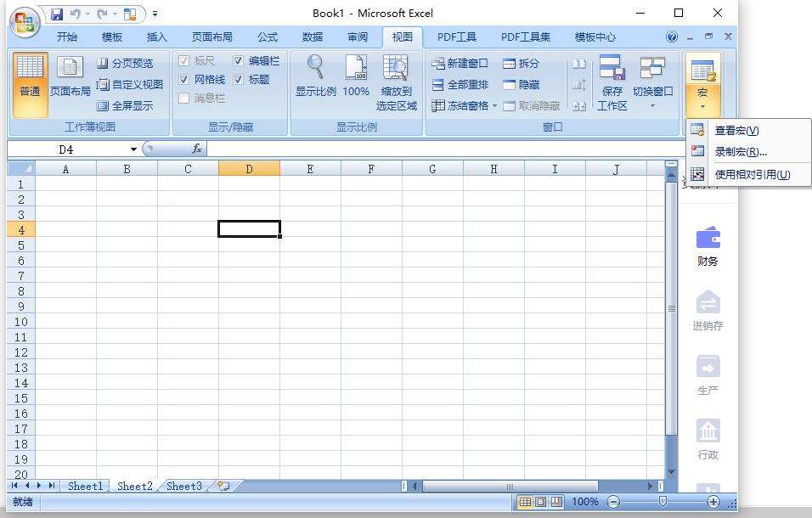
Task: Click the zoom slider handle
Action: point(663,501)
